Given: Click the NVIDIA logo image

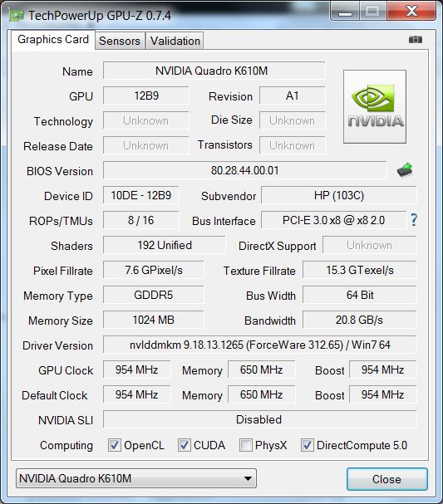Looking at the screenshot, I should pos(375,107).
